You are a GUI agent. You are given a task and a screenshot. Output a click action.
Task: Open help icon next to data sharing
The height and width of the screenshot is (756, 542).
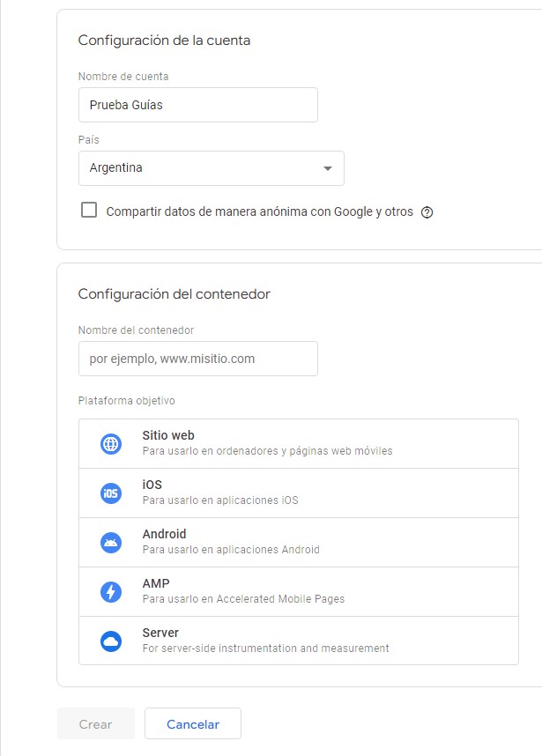click(427, 212)
